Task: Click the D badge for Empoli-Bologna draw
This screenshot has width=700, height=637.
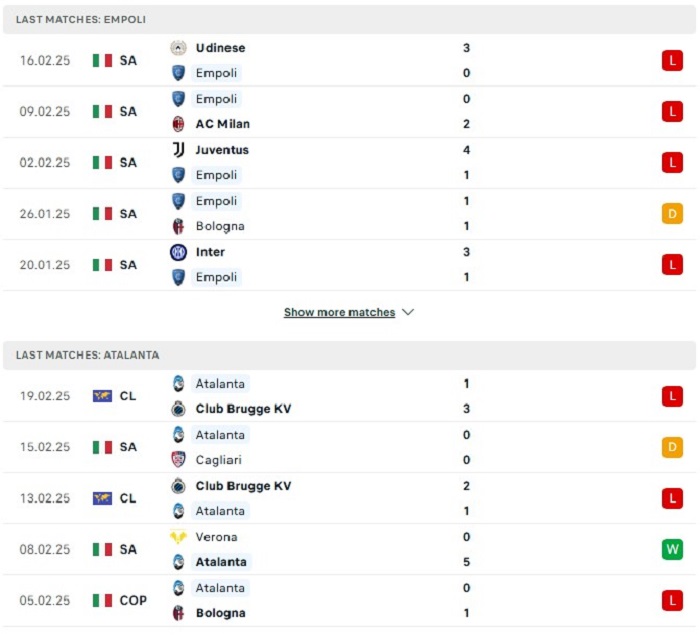Action: tap(672, 213)
